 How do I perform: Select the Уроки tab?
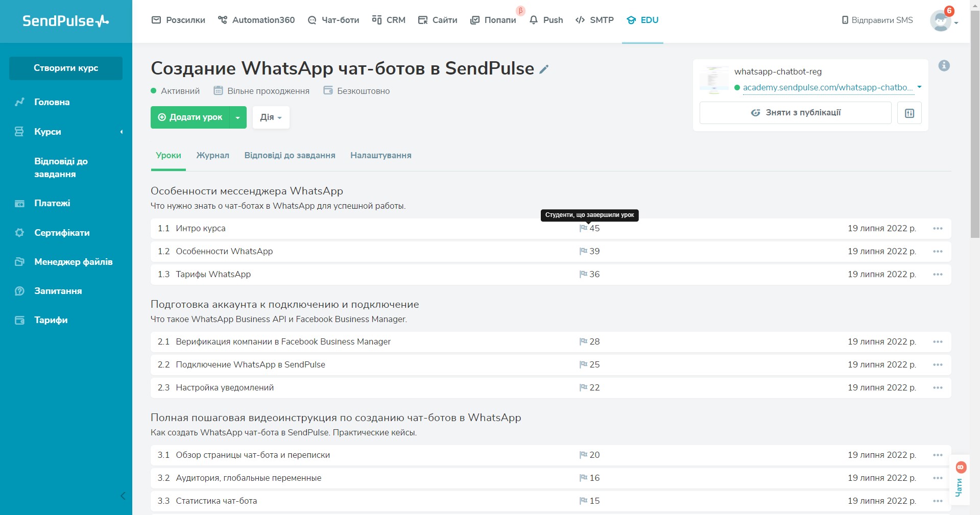pos(169,155)
